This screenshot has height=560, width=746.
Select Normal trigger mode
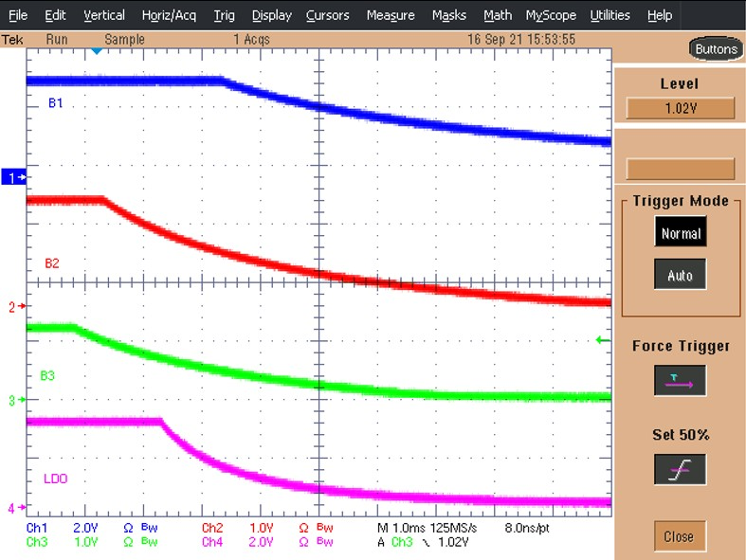coord(680,233)
